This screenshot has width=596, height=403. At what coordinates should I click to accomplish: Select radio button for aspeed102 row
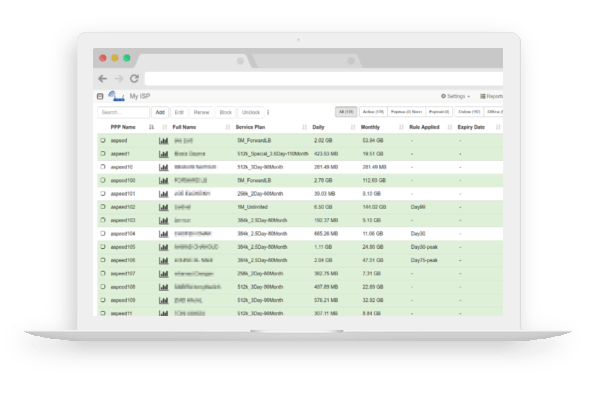click(103, 207)
